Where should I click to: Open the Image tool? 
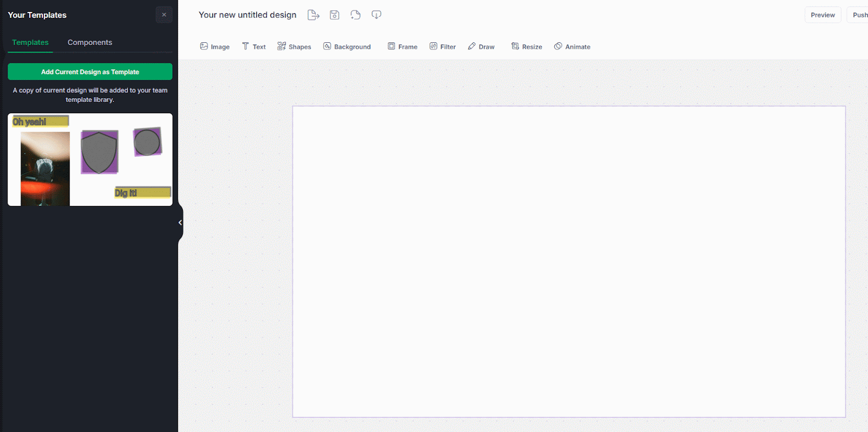[215, 47]
